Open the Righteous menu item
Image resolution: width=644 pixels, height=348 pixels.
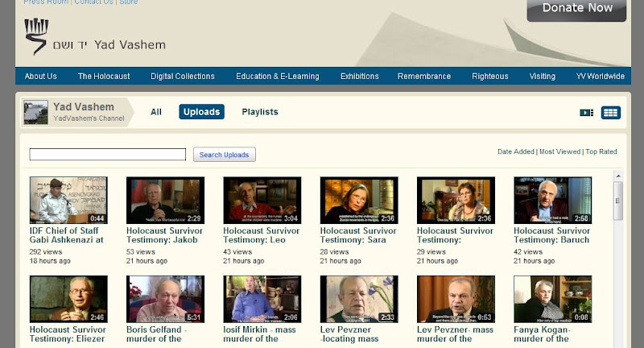490,77
